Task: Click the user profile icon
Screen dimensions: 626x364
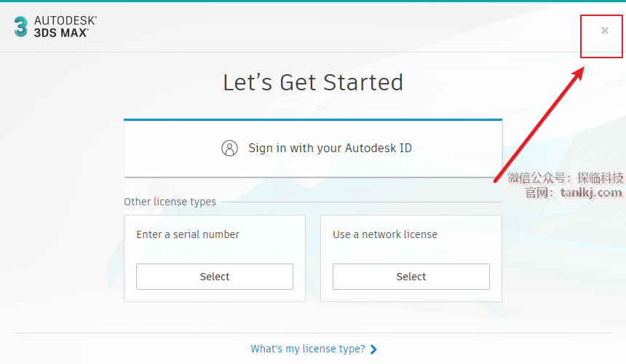Action: click(229, 149)
